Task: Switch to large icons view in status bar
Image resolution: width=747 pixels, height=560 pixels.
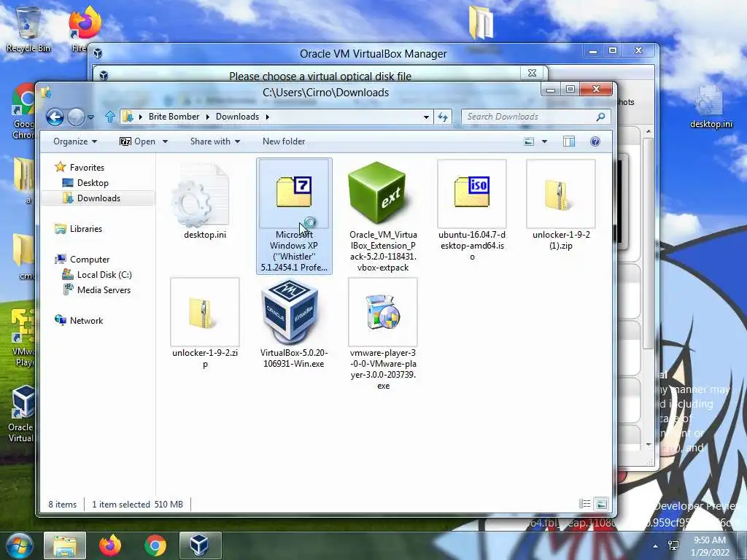Action: click(x=601, y=504)
